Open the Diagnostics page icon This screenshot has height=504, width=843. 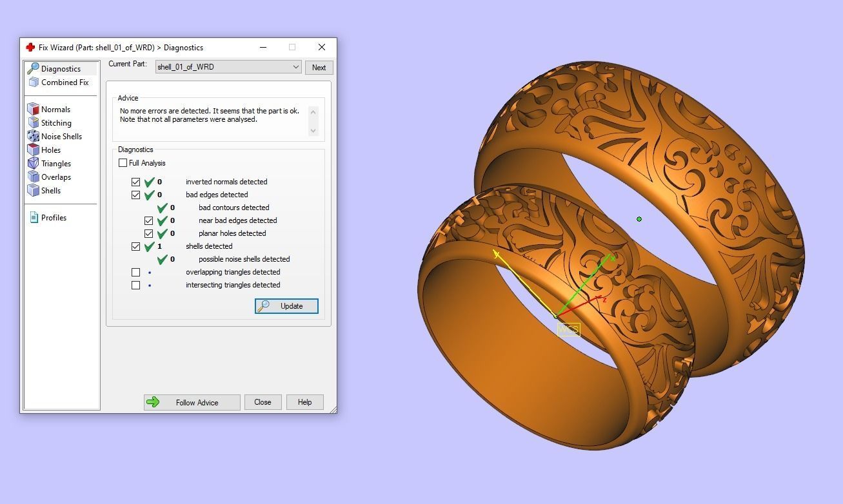(33, 68)
